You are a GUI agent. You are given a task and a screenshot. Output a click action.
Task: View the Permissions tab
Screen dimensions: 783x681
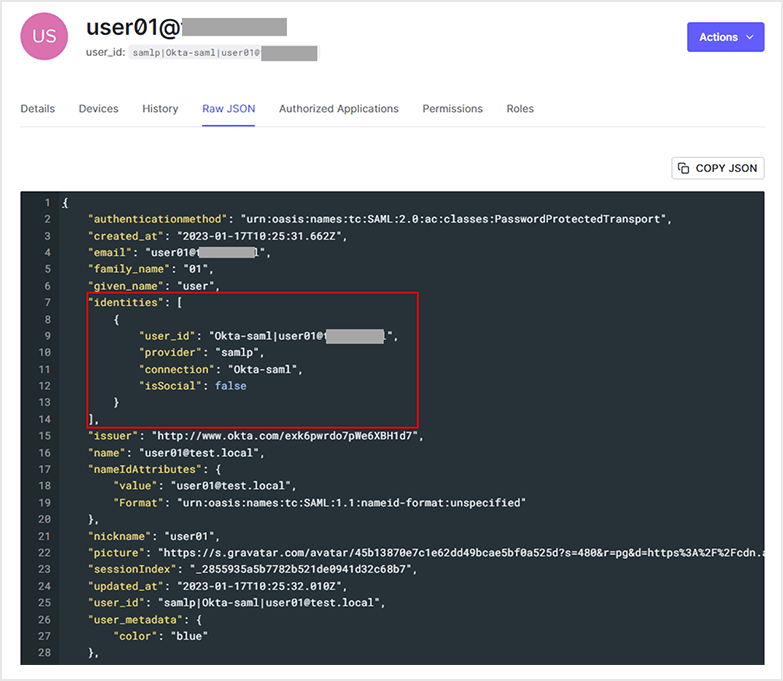tap(452, 109)
